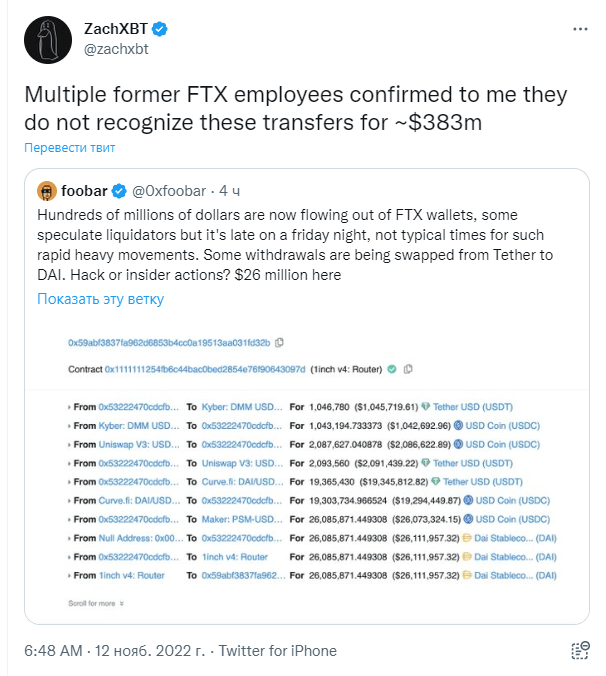The width and height of the screenshot is (606, 676).
Task: Click the Tether USD (USDT) token in the first row
Action: point(473,407)
